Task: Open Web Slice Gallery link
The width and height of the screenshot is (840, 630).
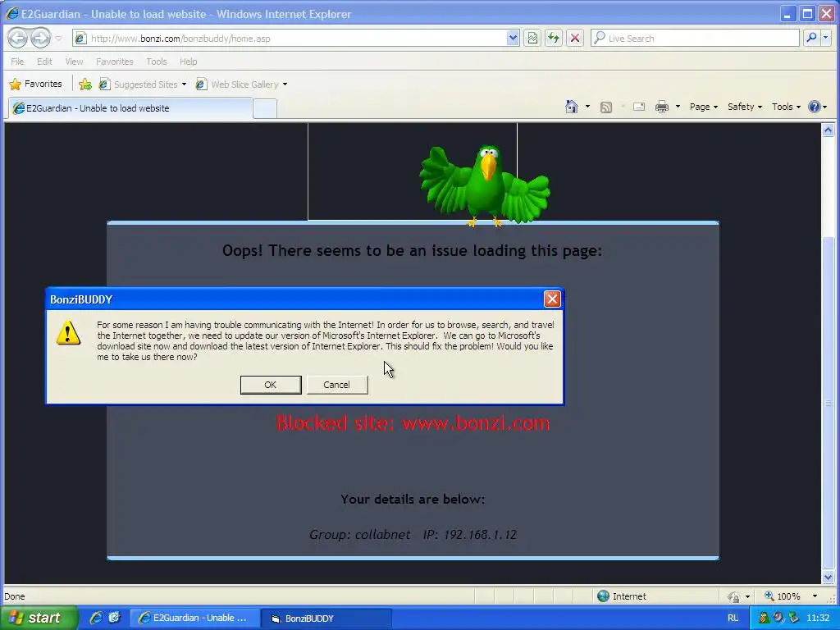Action: (x=237, y=84)
